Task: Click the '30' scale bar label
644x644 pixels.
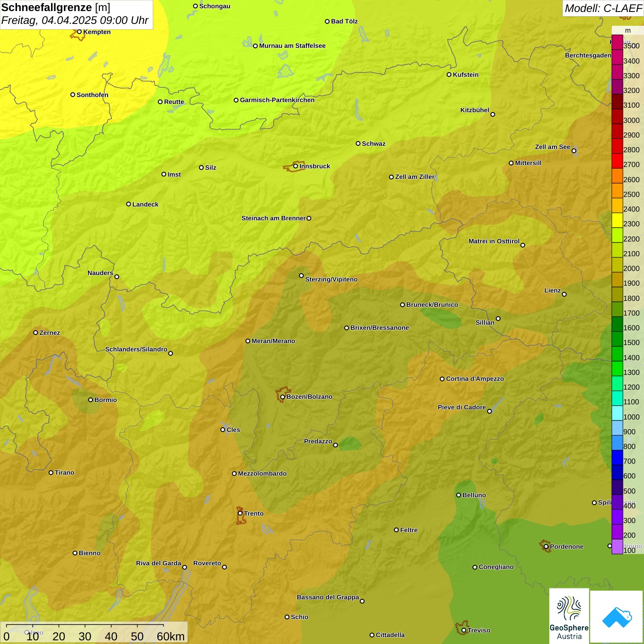Action: point(85,637)
